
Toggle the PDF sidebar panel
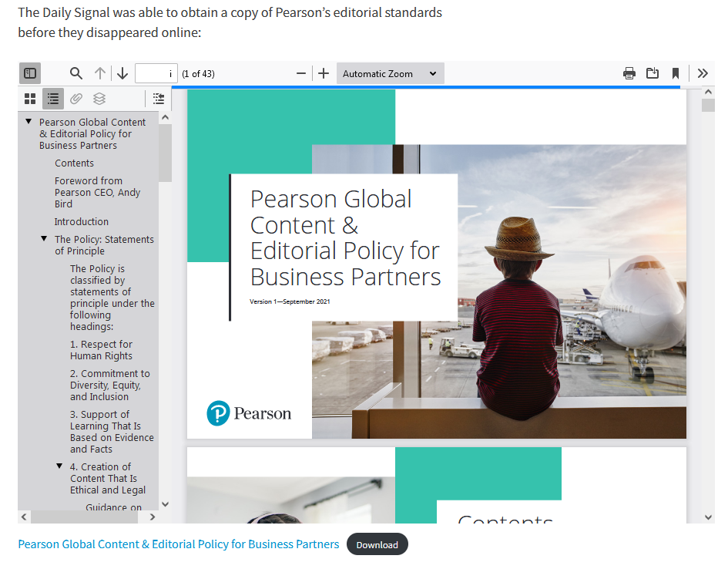click(30, 73)
